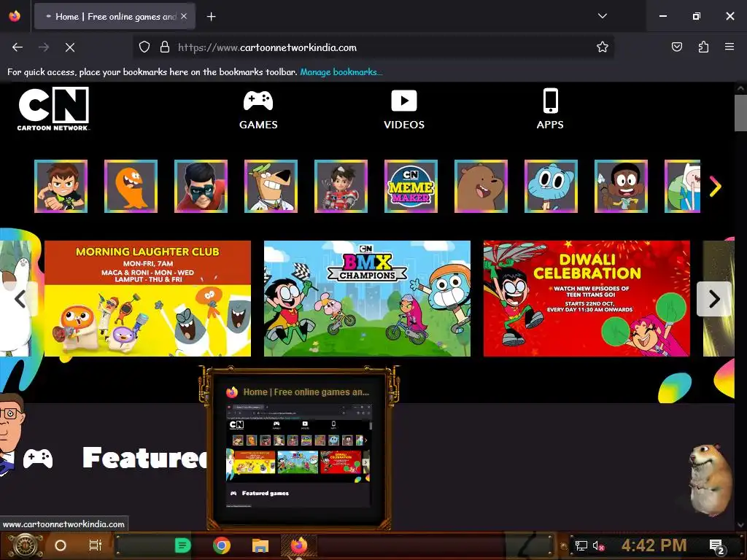Launch the green chat app on taskbar

click(182, 545)
